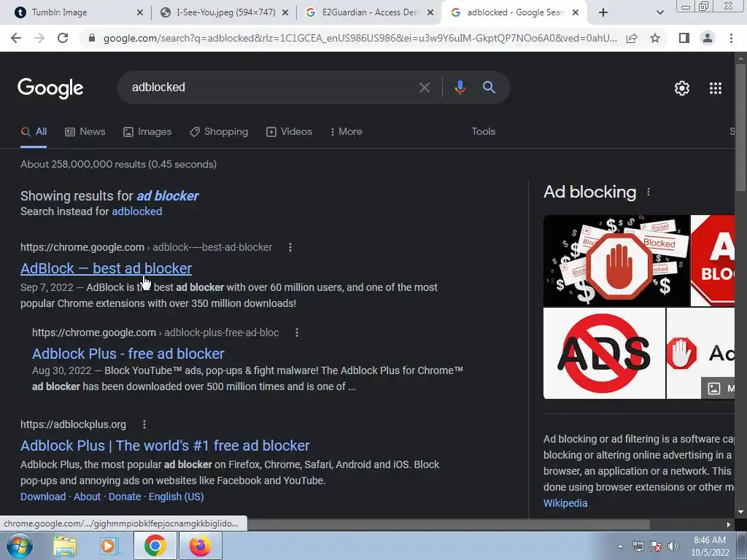Screen dimensions: 747x560
Task: Select the Images results tab
Action: coord(147,131)
